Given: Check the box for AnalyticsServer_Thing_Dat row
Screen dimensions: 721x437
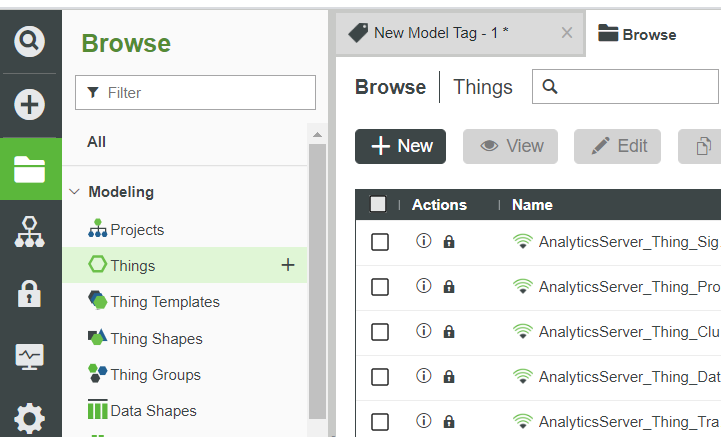Looking at the screenshot, I should pyautogui.click(x=380, y=377).
